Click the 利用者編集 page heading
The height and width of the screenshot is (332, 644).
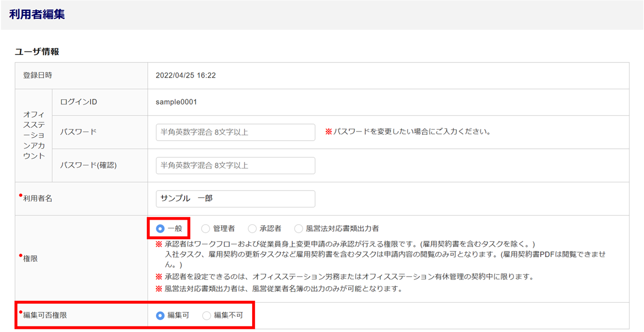point(37,15)
